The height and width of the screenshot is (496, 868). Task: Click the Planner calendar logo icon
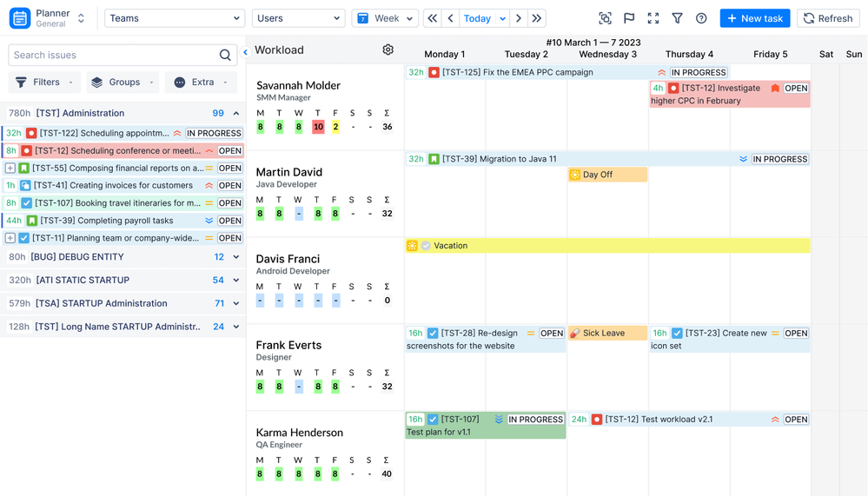tap(20, 18)
